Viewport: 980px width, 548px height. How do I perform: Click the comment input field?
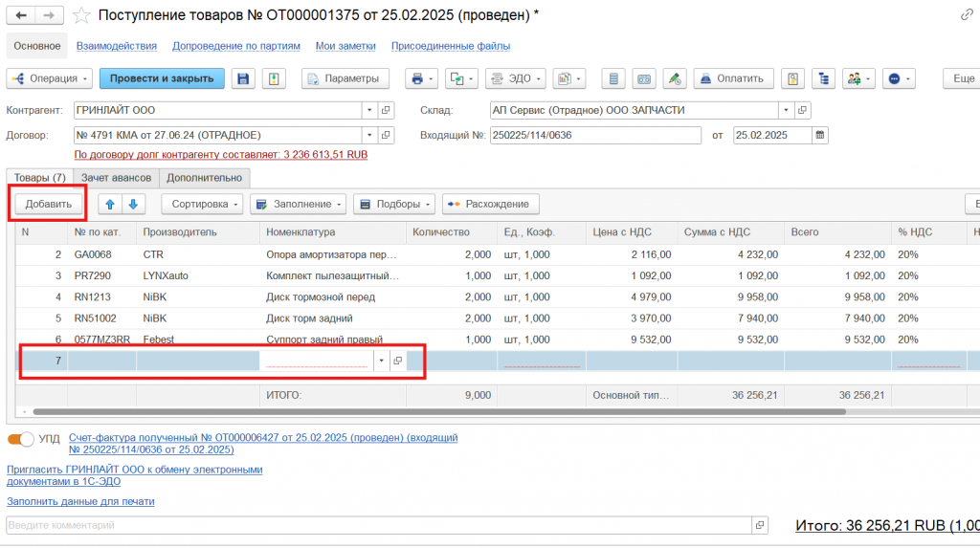tap(378, 525)
